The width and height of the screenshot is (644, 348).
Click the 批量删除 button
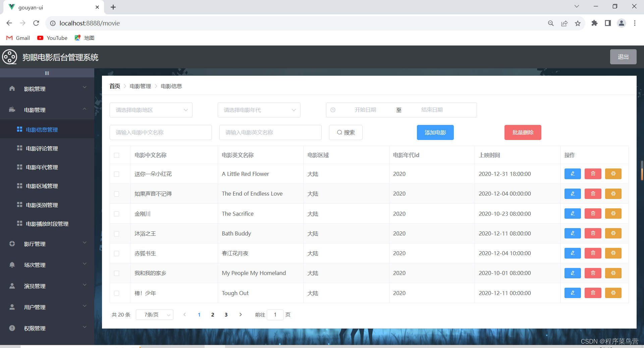[523, 132]
